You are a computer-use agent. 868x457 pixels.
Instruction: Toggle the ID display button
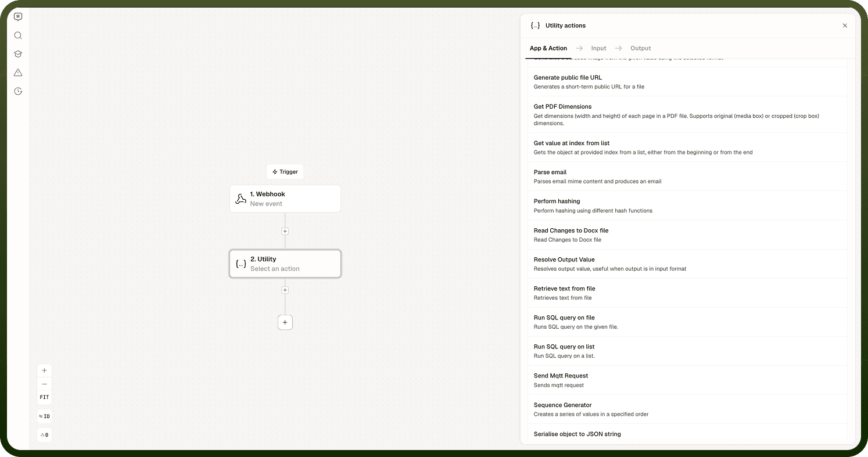point(44,416)
